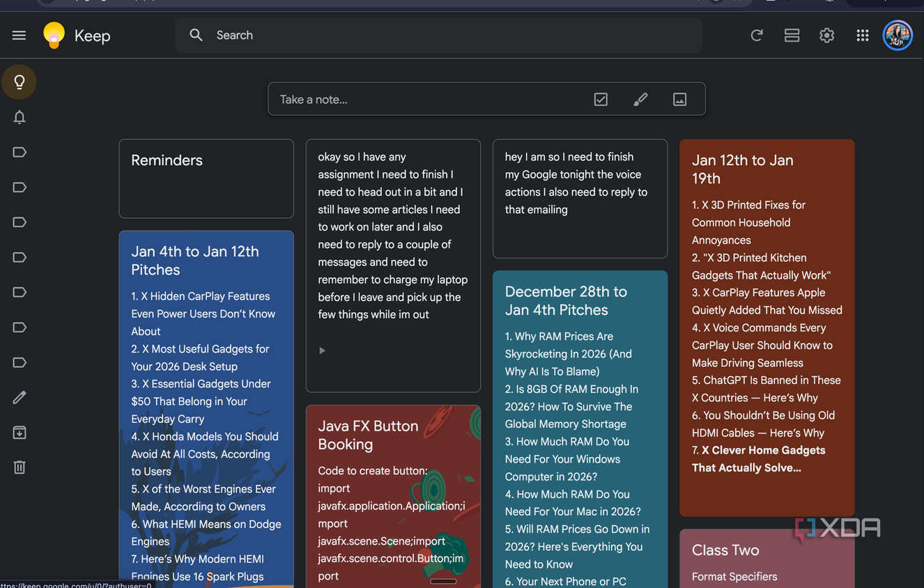Open the 'Class Two' note

point(767,558)
